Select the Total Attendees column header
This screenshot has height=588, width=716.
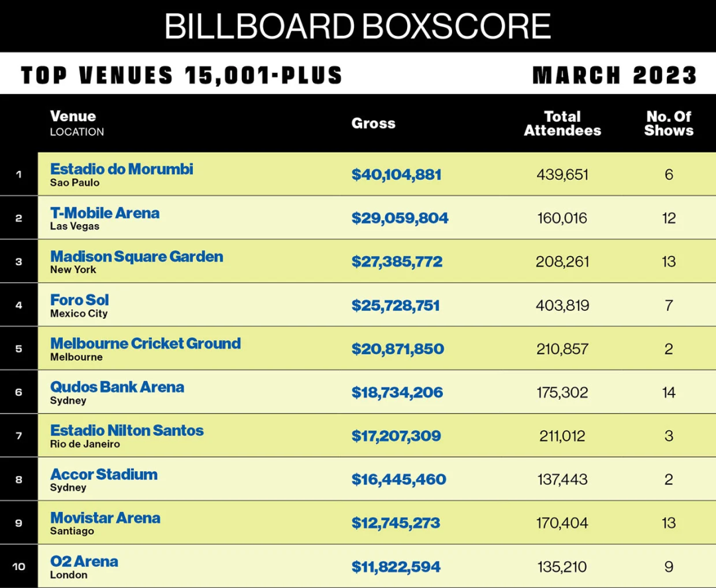click(x=562, y=123)
